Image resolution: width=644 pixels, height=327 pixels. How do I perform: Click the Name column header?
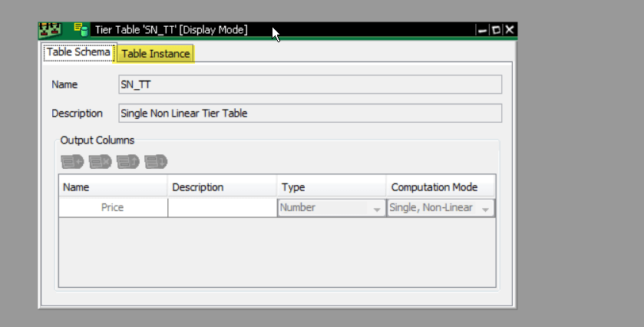[113, 187]
